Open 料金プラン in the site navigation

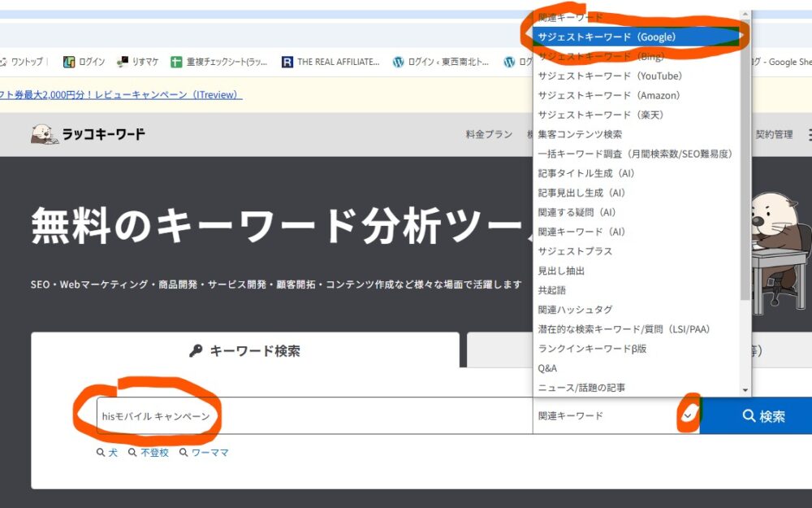pyautogui.click(x=489, y=134)
